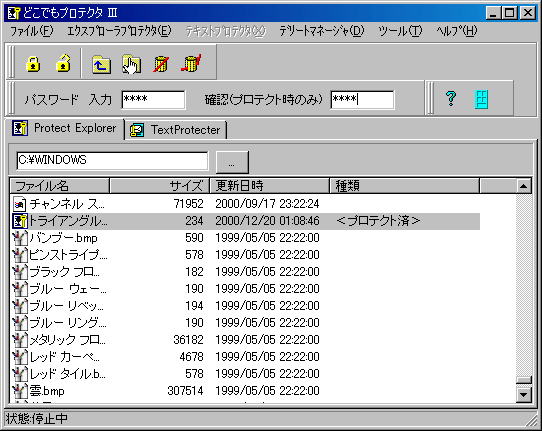Image resolution: width=542 pixels, height=431 pixels.
Task: Click the file list scroll down arrow
Action: (524, 394)
